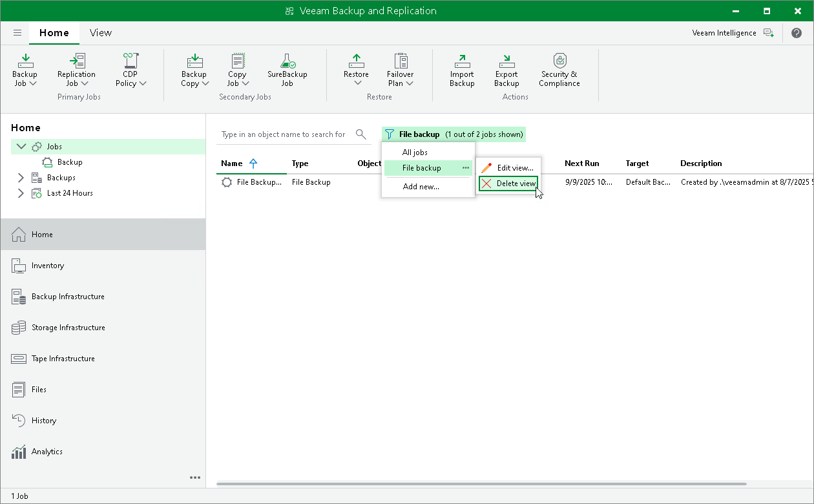Click the Export Backup ribbon button
Viewport: 814px width, 504px height.
point(506,70)
